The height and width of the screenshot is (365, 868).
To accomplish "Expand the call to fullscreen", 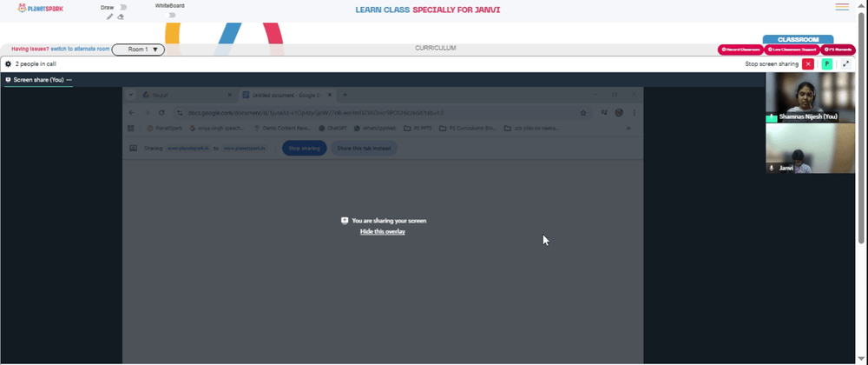I will [x=845, y=63].
